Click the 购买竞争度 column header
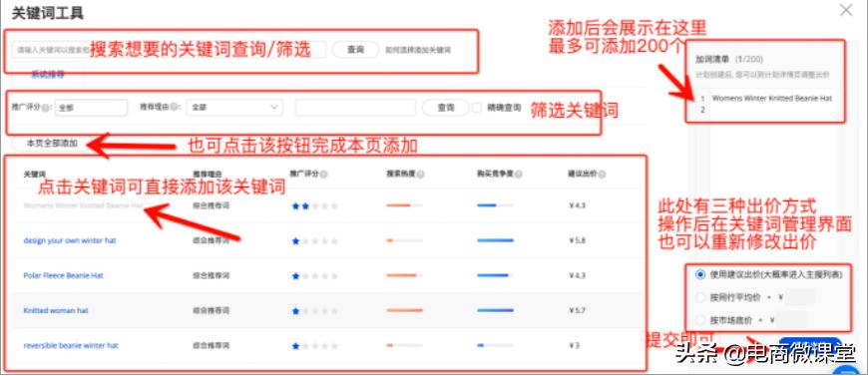The image size is (868, 376). click(495, 174)
